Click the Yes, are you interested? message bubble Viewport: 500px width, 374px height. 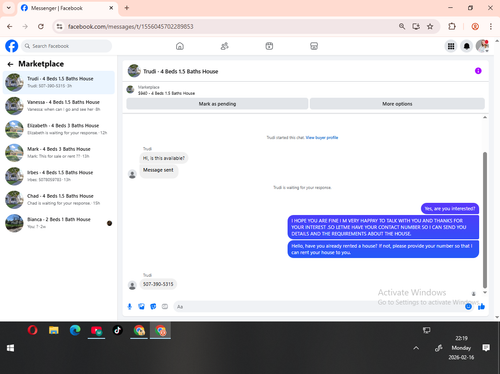(450, 209)
